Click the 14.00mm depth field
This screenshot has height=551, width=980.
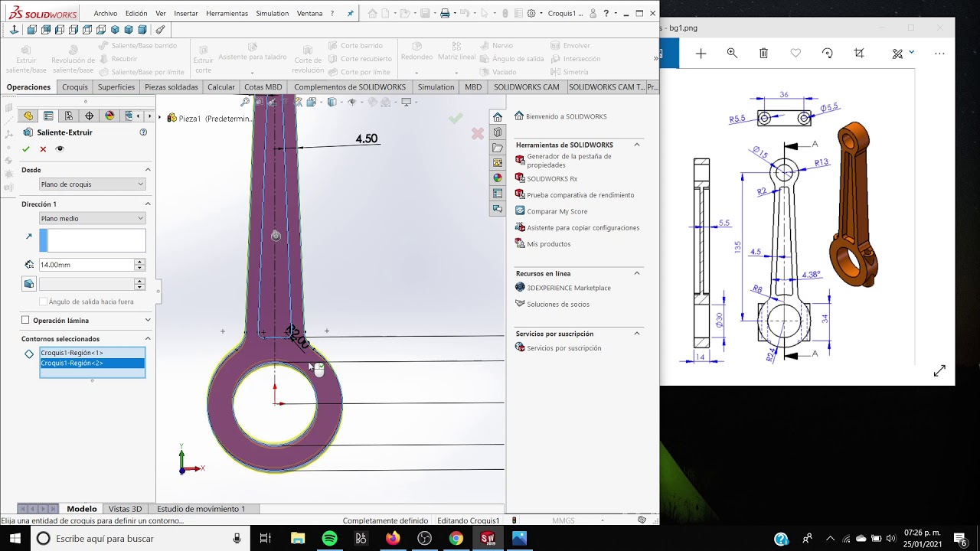point(87,265)
